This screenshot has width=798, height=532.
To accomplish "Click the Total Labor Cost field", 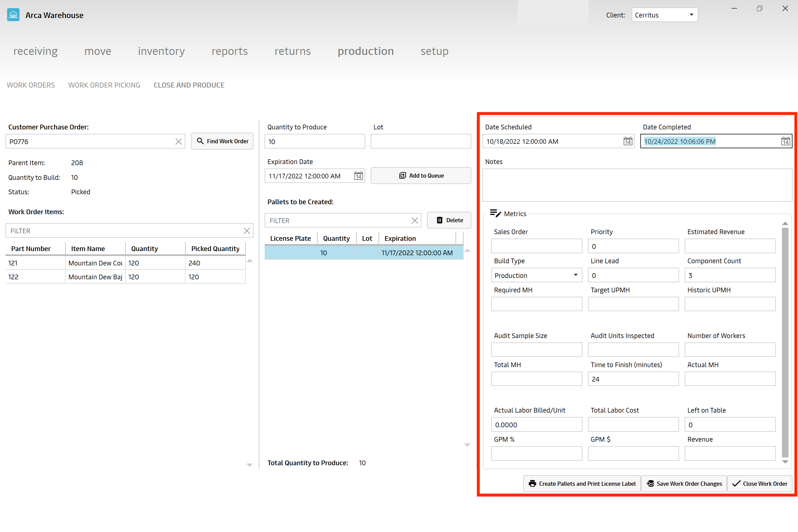I will click(x=633, y=424).
